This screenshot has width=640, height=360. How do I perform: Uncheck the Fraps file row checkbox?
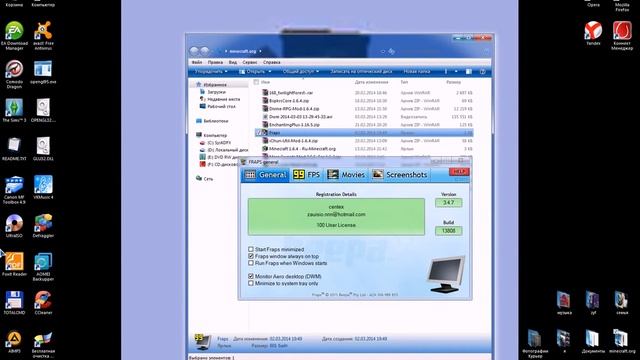(258, 133)
